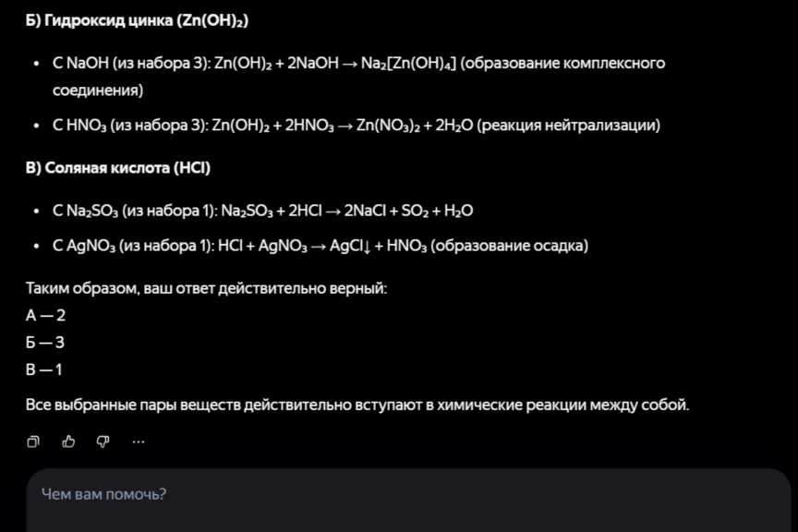Click the answer line "Б — 3"
Image resolution: width=798 pixels, height=532 pixels.
(x=46, y=343)
